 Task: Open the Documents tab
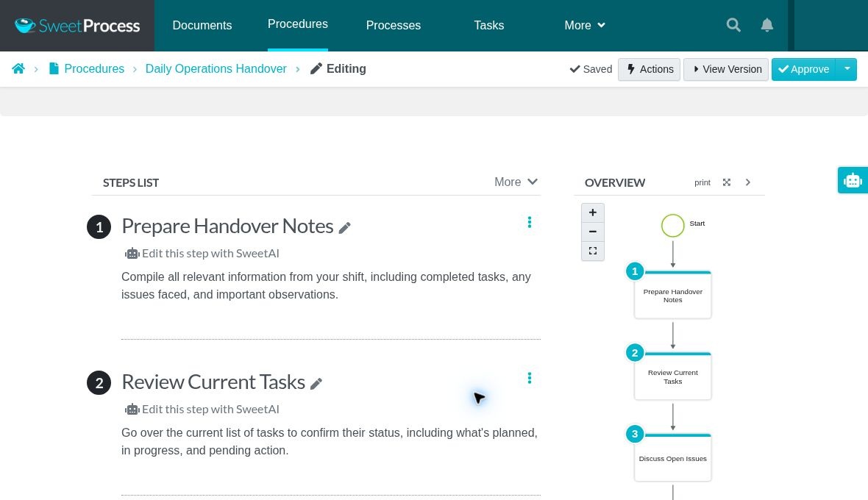coord(202,26)
